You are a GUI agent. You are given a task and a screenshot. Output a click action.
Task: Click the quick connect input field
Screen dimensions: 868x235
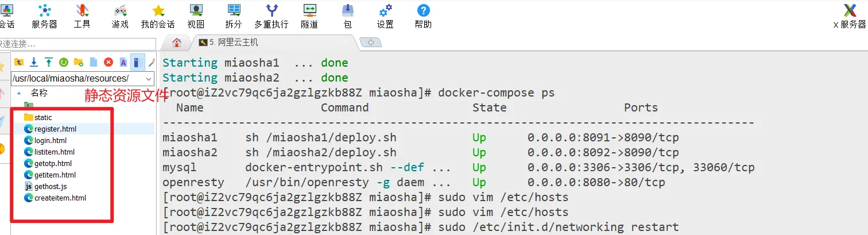[77, 44]
